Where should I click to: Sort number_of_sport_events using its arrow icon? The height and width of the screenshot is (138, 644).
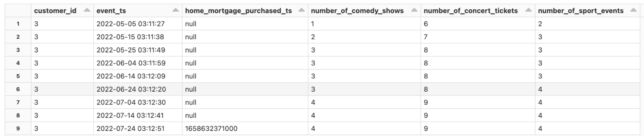(633, 10)
